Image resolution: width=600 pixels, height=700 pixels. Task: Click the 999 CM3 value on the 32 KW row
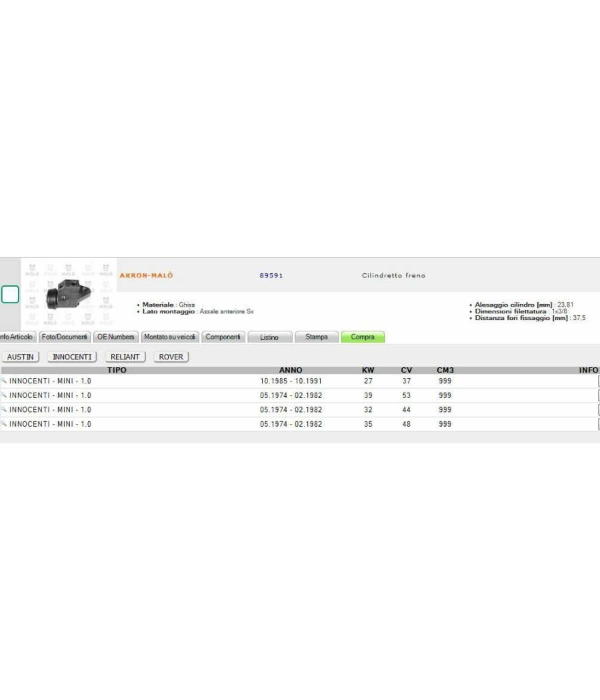(445, 409)
